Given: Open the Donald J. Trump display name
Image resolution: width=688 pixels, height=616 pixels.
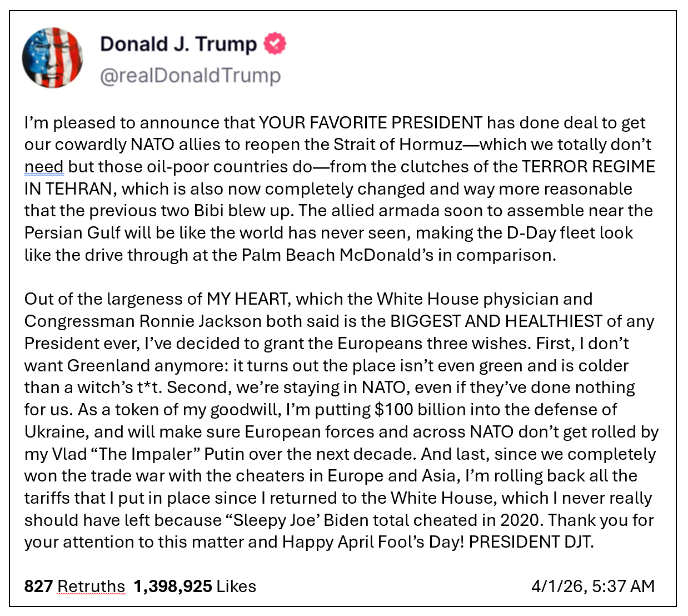Looking at the screenshot, I should point(178,44).
